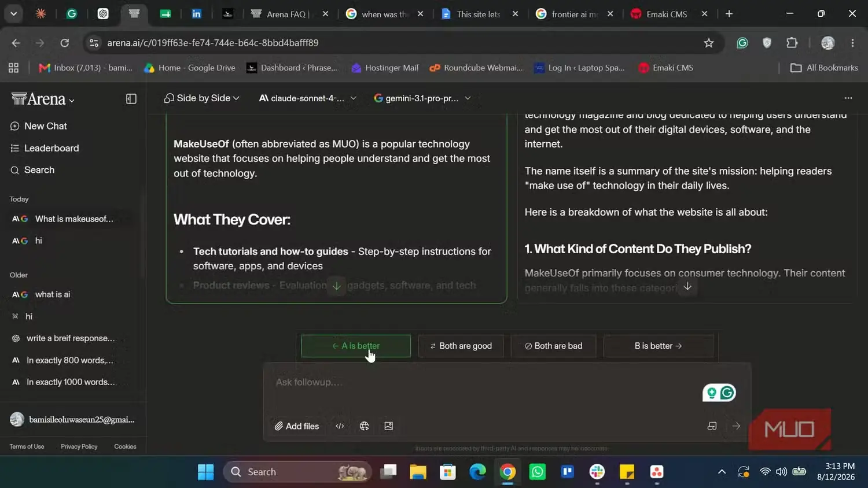Open the New Chat page
Image resolution: width=868 pixels, height=488 pixels.
38,126
